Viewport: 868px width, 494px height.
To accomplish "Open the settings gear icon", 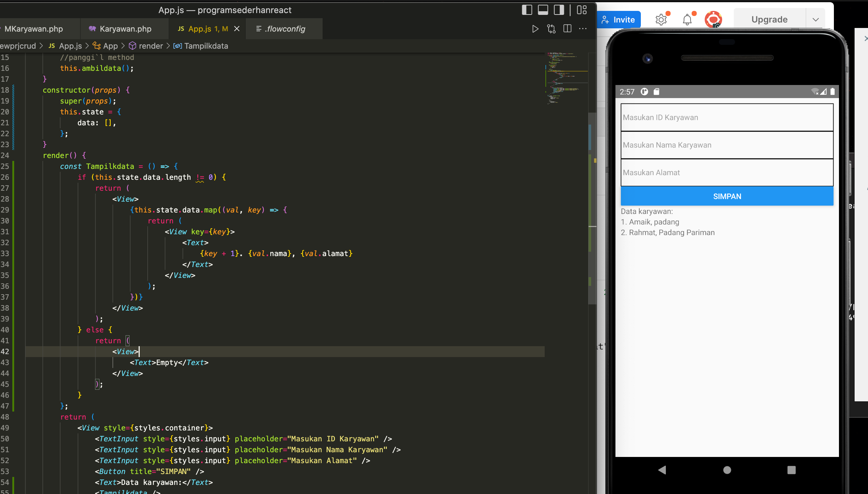I will (661, 20).
